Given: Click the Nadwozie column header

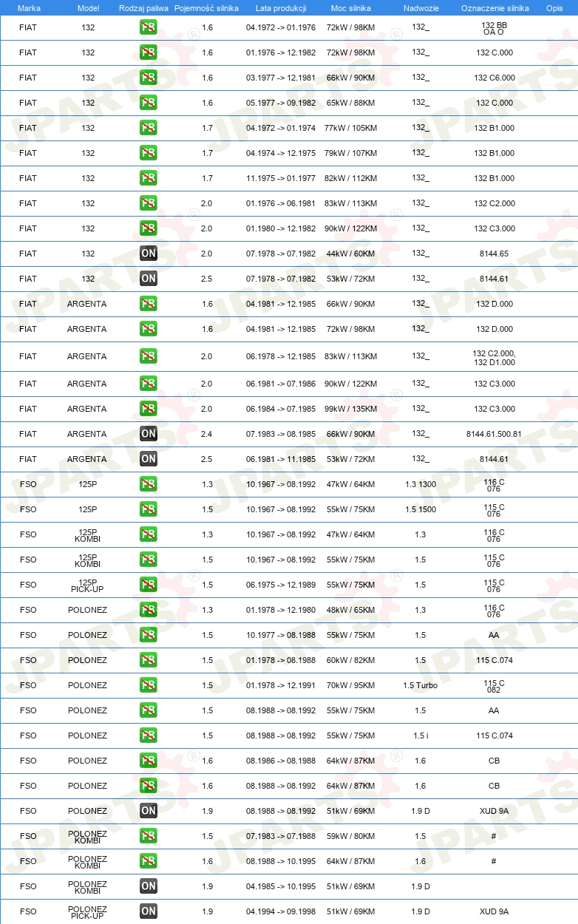Looking at the screenshot, I should click(421, 8).
